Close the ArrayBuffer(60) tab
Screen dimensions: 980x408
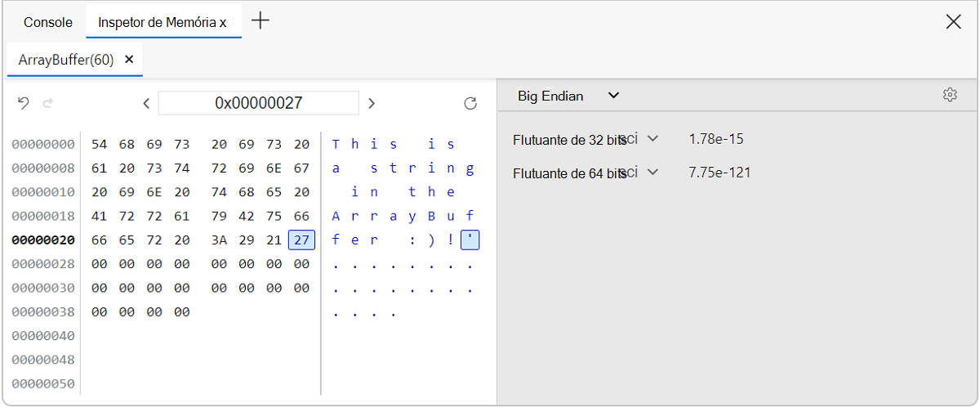[129, 60]
